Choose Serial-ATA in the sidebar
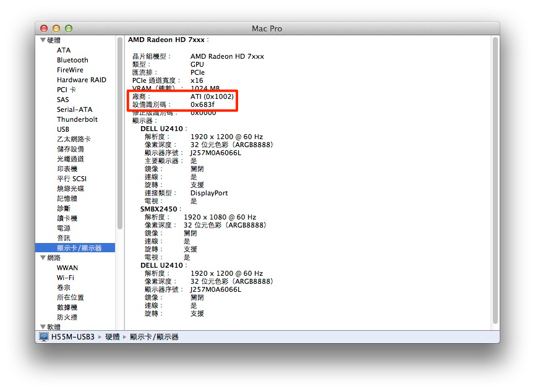This screenshot has height=392, width=535. click(74, 109)
